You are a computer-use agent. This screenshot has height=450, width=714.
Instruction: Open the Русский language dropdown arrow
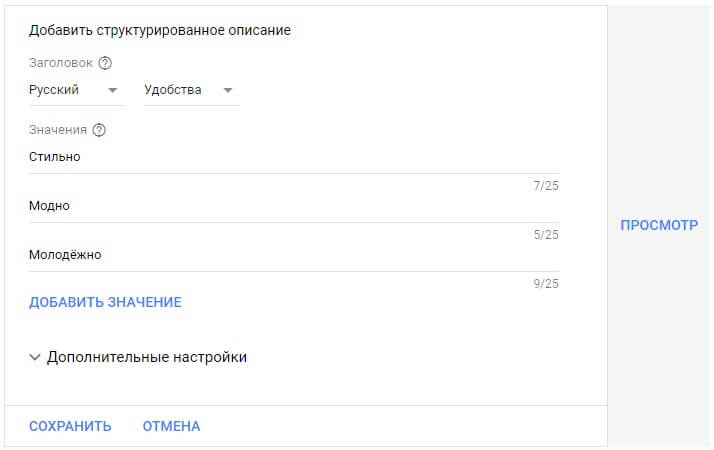pos(112,90)
